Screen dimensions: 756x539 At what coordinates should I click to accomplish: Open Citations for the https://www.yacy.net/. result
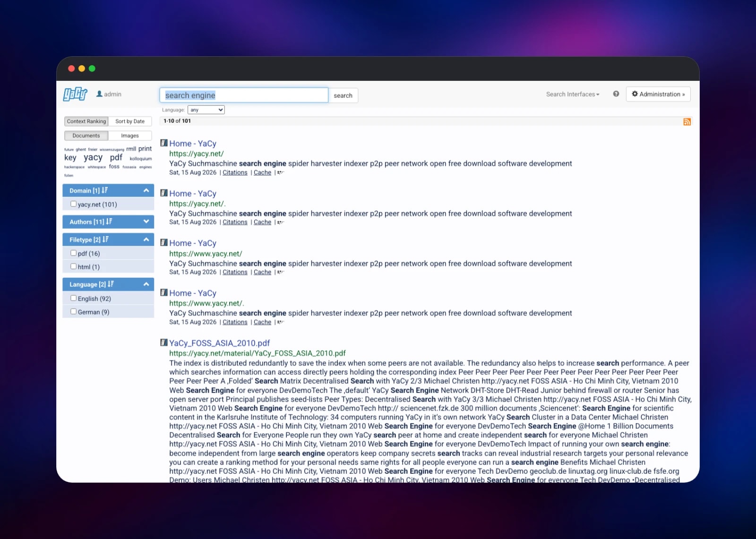[235, 323]
